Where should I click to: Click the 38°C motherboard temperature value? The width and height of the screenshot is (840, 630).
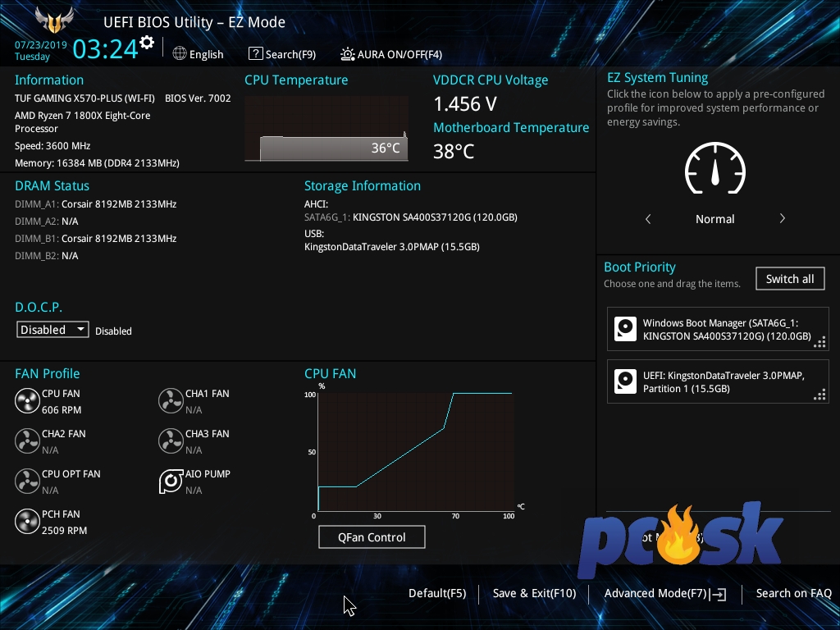tap(454, 151)
